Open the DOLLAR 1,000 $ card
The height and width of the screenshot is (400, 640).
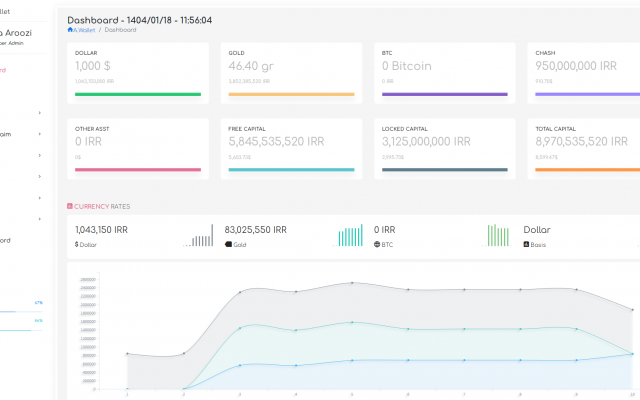pos(138,72)
